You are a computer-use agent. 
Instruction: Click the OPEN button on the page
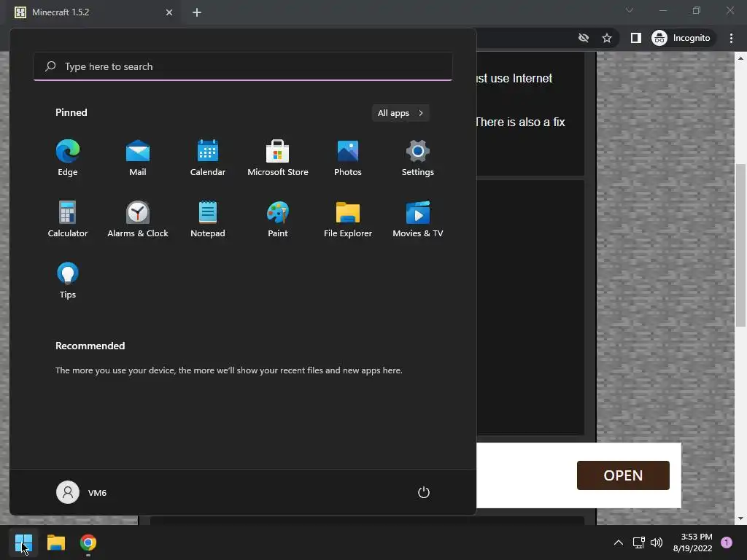point(623,475)
